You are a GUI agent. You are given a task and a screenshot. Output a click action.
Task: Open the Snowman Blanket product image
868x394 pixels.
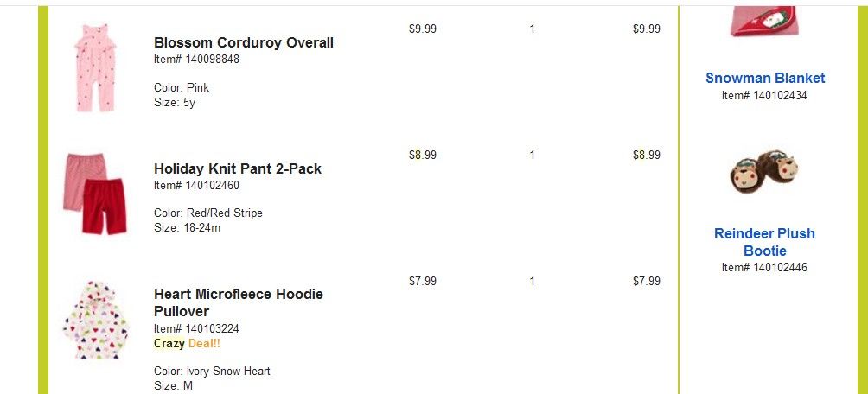click(x=764, y=21)
